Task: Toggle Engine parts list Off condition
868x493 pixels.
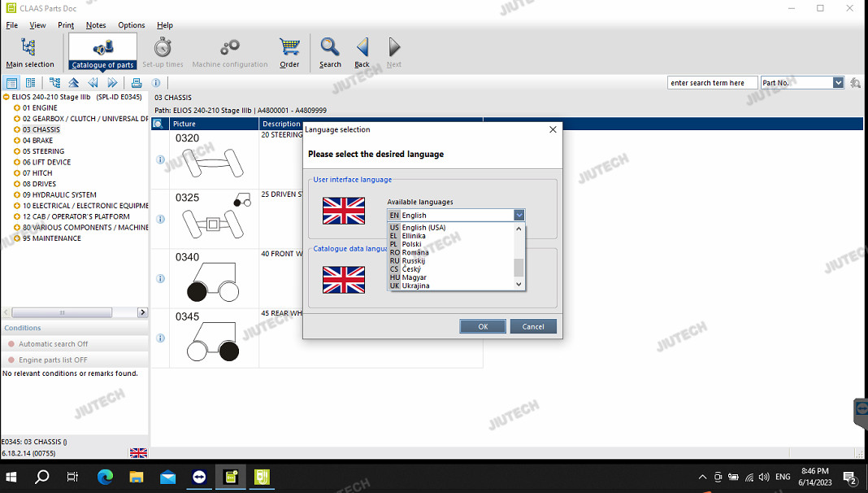Action: click(53, 360)
